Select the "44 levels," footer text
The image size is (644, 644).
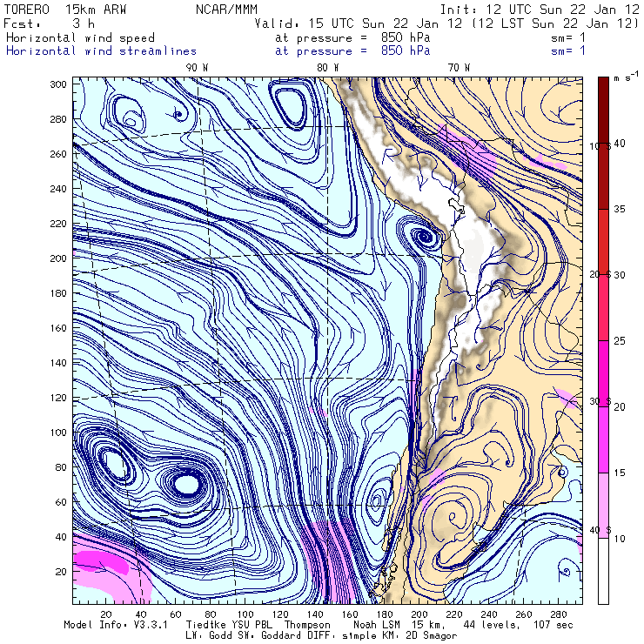pos(492,625)
